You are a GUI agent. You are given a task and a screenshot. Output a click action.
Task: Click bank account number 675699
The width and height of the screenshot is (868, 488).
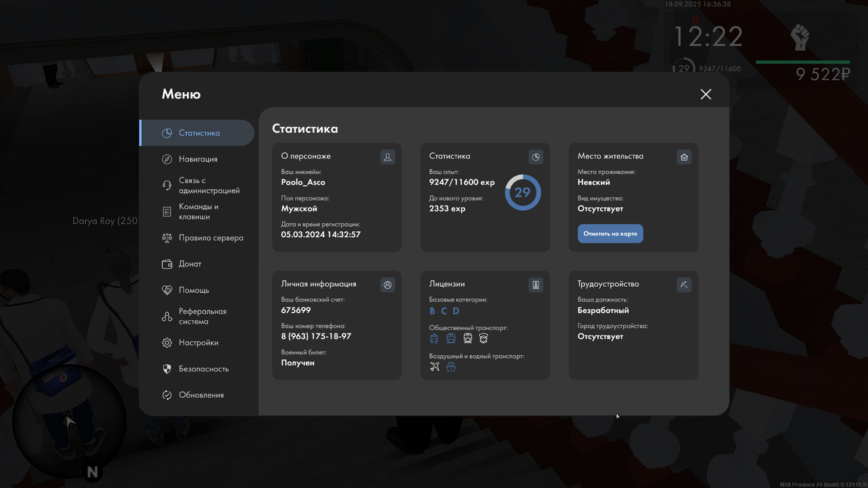click(x=296, y=310)
